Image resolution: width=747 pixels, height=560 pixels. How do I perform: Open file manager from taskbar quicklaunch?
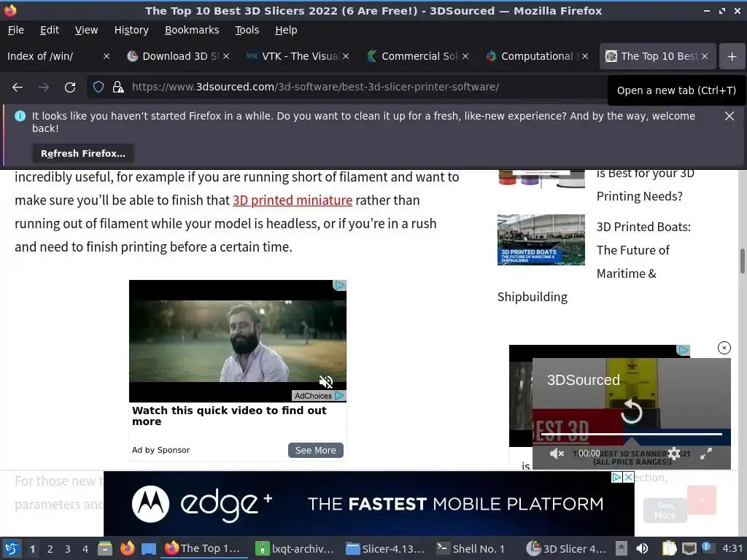pos(105,548)
